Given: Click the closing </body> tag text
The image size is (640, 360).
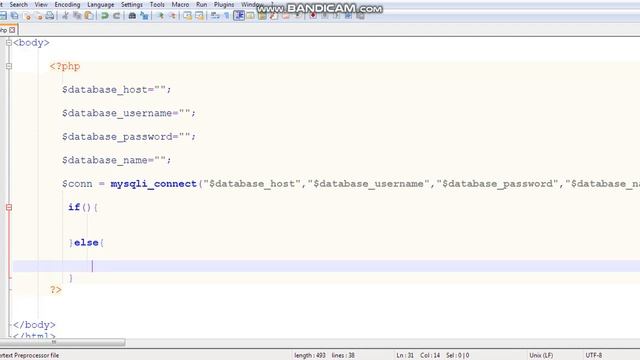Looking at the screenshot, I should [x=34, y=325].
